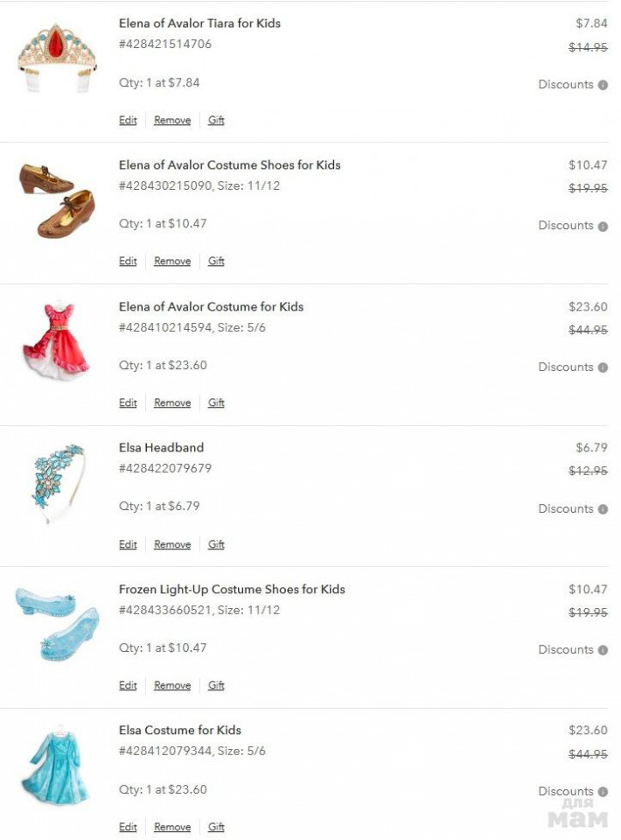Edit Frozen Light-Up Costume Shoes item
621x840 pixels.
tap(128, 686)
